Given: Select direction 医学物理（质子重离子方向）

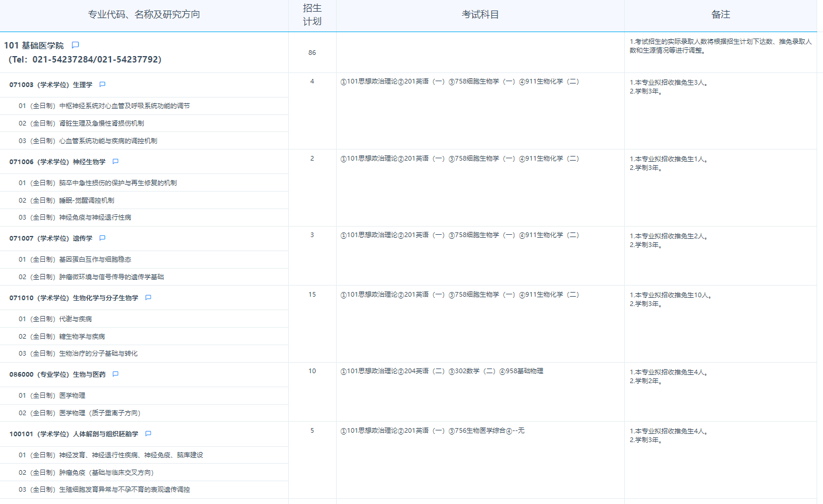Looking at the screenshot, I should point(99,413).
